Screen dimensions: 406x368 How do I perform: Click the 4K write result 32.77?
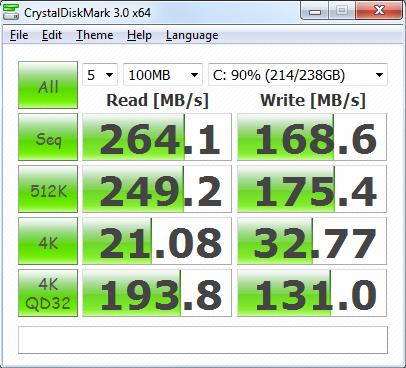[312, 241]
